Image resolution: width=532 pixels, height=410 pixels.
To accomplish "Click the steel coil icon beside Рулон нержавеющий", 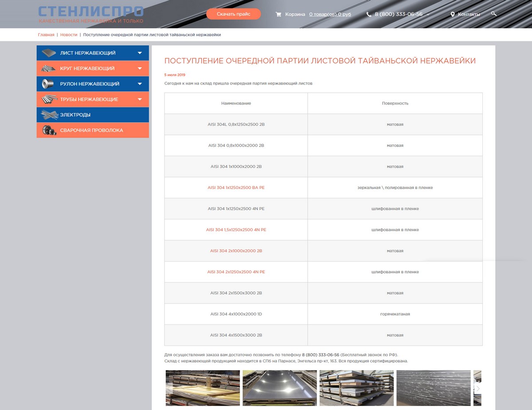I will [x=49, y=84].
